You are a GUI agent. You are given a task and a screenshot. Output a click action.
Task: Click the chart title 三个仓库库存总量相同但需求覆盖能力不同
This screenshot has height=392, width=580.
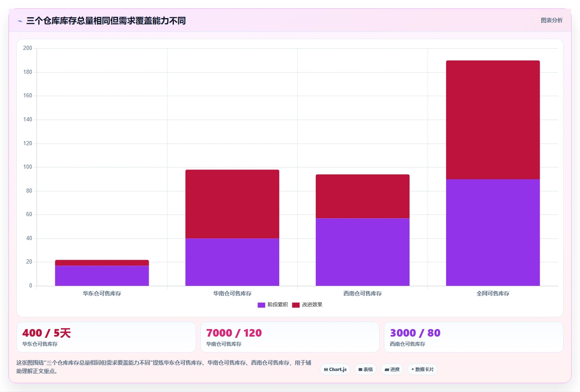tap(106, 21)
